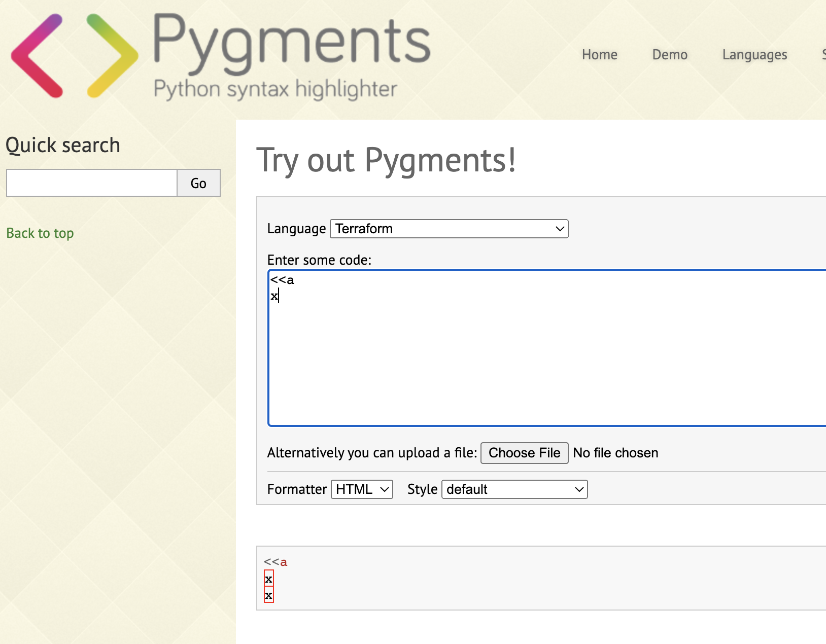Click the Choose File upload button
Viewport: 826px width, 644px height.
(x=524, y=453)
